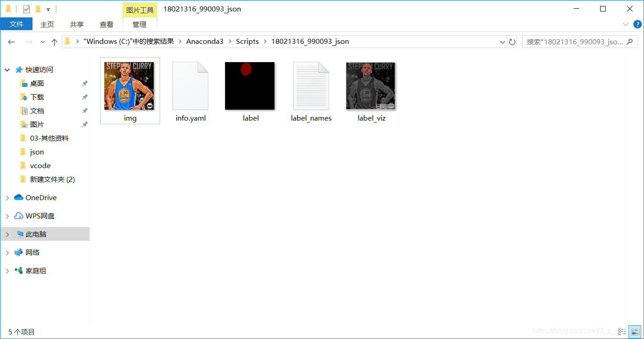Refresh the folder with the refresh icon
This screenshot has height=339, width=644.
pyautogui.click(x=512, y=42)
